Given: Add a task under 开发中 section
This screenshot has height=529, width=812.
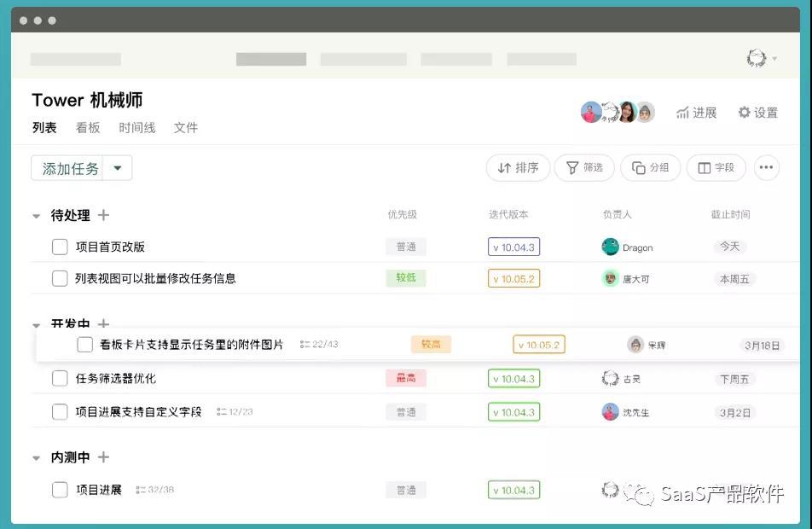Looking at the screenshot, I should [103, 325].
